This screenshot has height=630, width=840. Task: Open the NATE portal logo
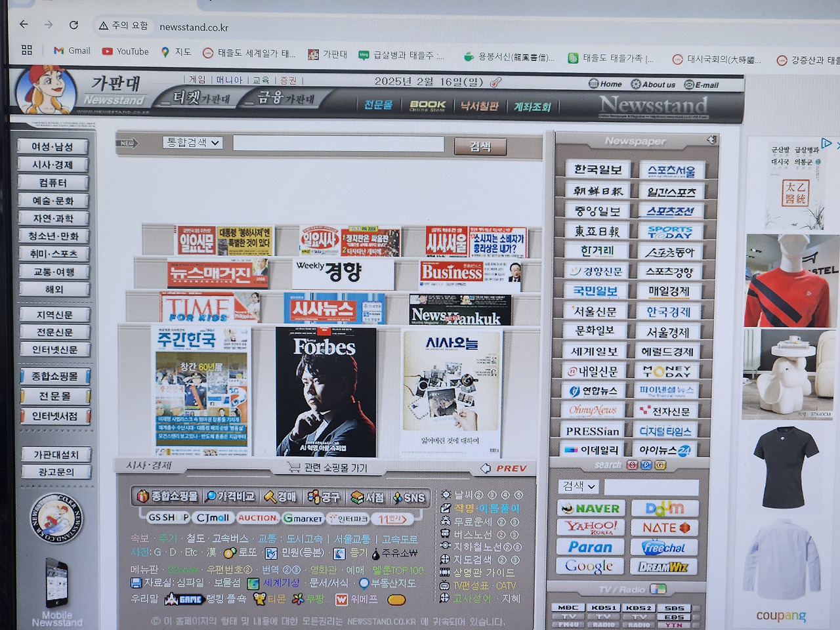(x=664, y=528)
